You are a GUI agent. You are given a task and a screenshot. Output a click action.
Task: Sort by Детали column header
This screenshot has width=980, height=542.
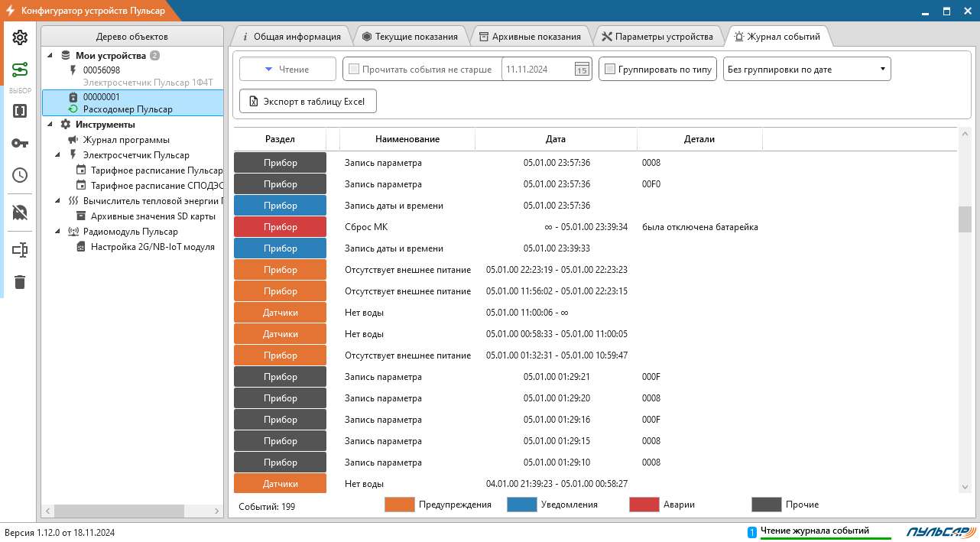(699, 139)
